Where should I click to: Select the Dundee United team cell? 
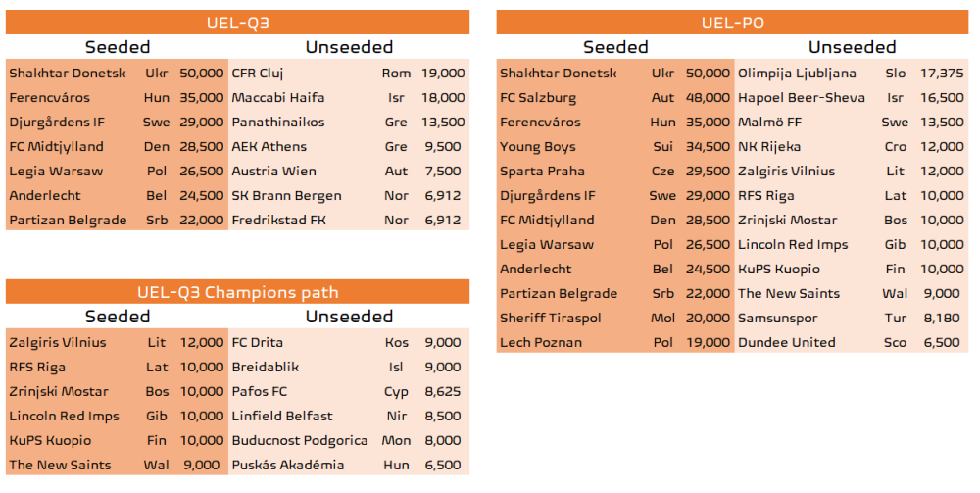(787, 343)
